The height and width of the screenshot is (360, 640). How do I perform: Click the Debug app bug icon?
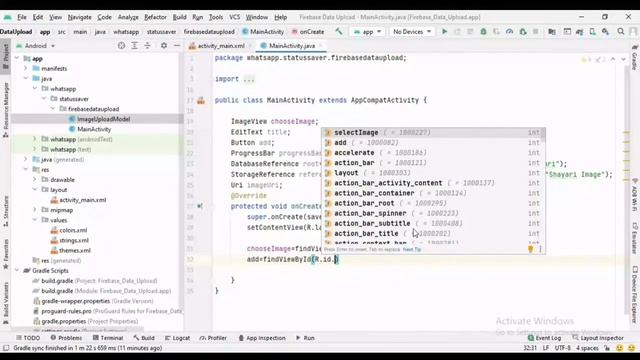pos(483,31)
